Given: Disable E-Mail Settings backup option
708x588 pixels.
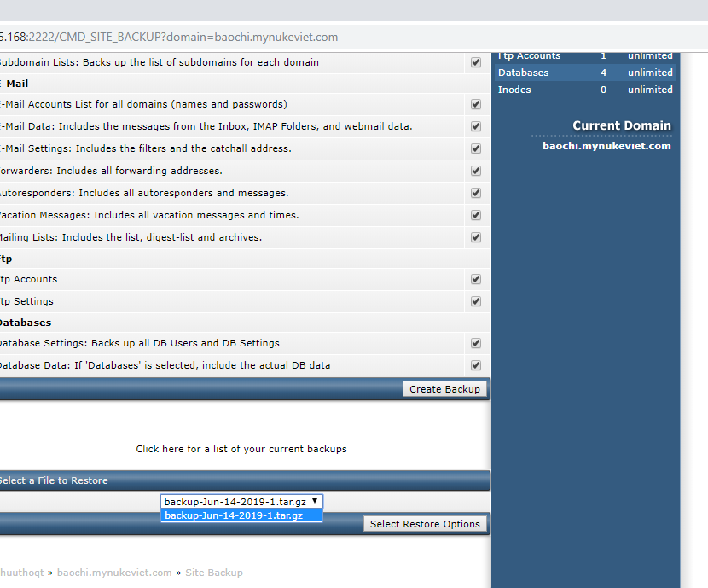Looking at the screenshot, I should 476,148.
